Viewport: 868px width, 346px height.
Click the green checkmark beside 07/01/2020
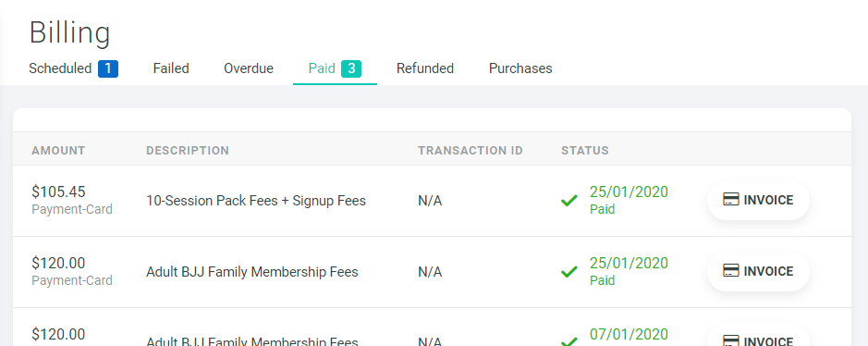click(x=569, y=342)
